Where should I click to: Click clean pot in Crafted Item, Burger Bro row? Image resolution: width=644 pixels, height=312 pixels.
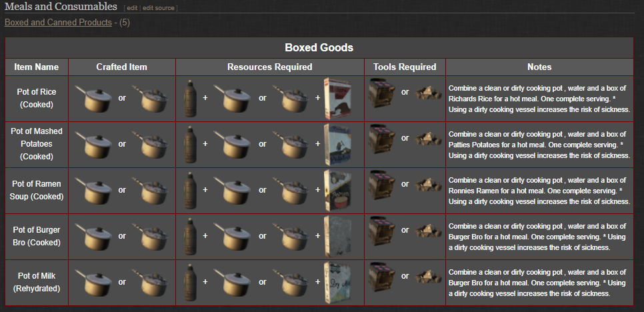click(93, 237)
